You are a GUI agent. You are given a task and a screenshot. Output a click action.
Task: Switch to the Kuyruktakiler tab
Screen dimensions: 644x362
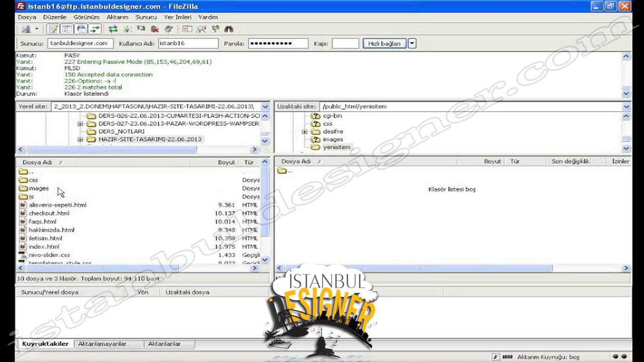45,344
